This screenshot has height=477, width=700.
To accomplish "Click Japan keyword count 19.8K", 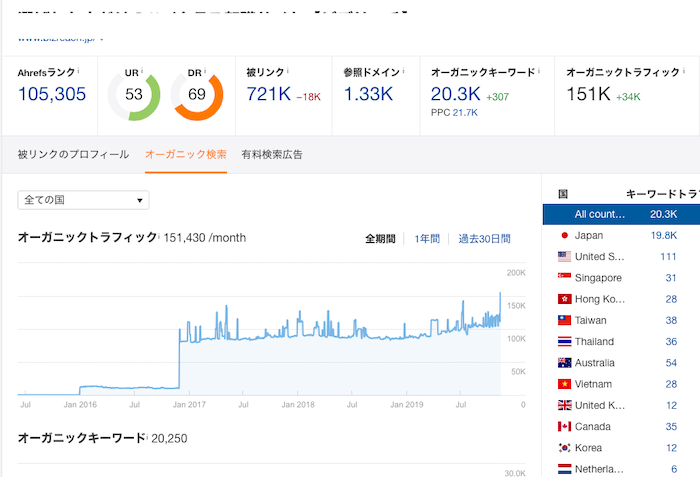I will point(664,235).
